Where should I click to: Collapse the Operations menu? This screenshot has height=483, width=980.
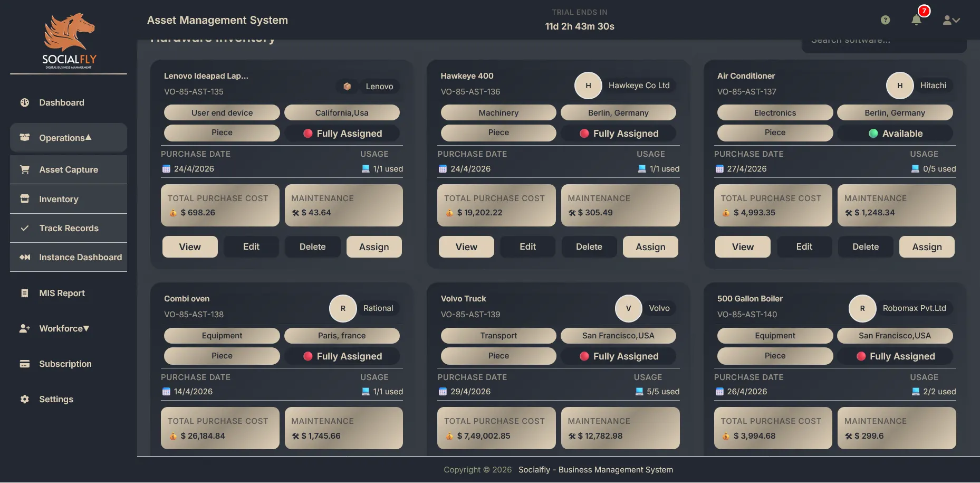[x=69, y=138]
